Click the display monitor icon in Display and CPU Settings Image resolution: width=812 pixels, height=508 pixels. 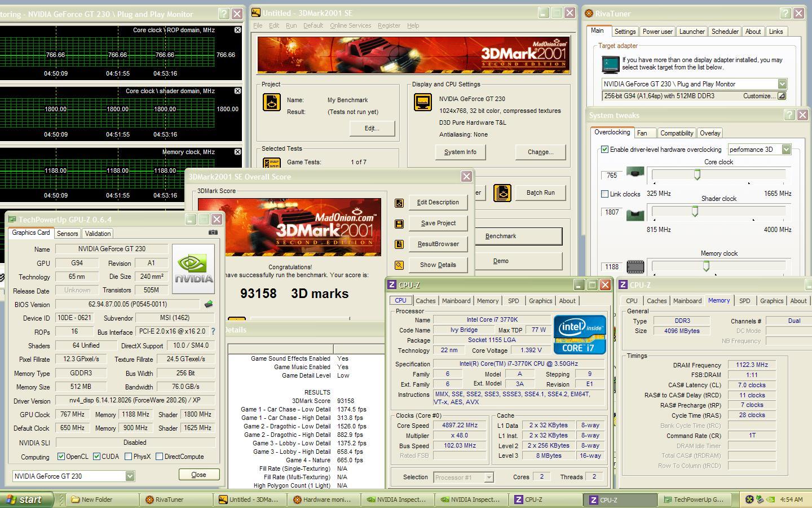point(423,102)
